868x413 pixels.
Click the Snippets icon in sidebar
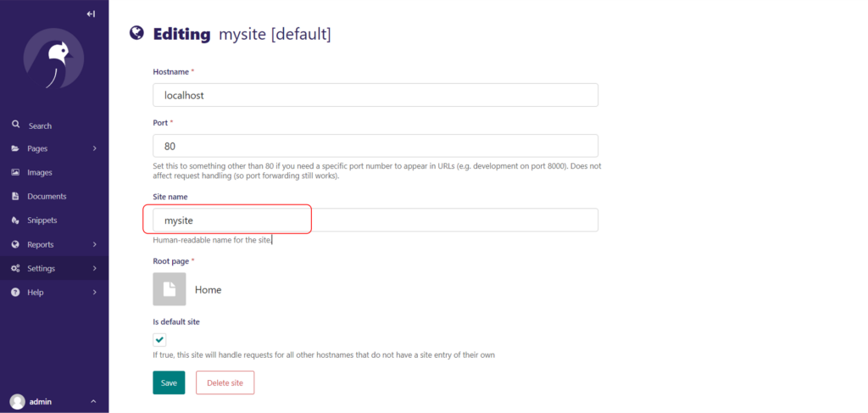(16, 220)
